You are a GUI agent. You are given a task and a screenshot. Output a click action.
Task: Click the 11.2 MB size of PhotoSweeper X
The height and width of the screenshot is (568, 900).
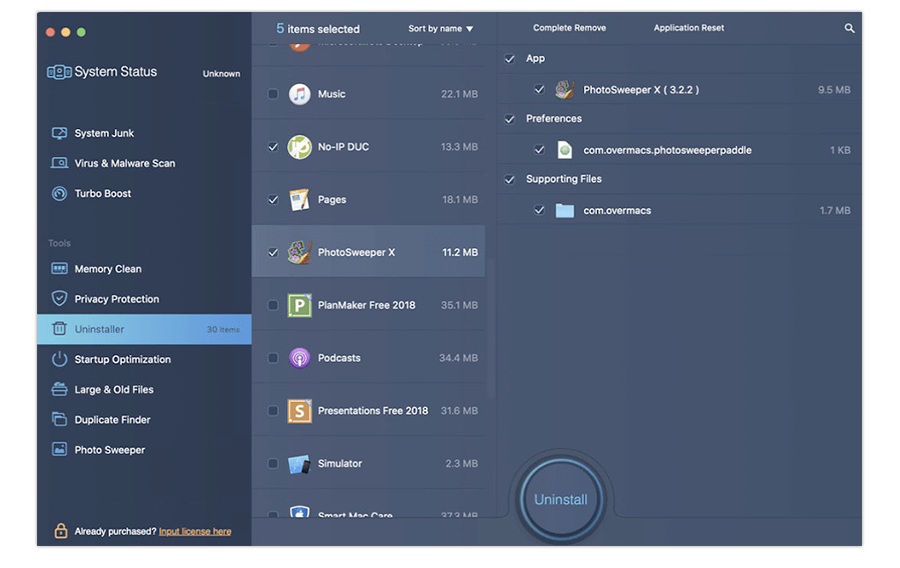(x=460, y=252)
